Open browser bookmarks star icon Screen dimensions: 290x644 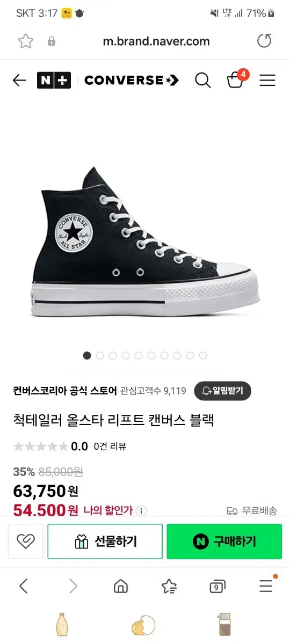coord(169,586)
